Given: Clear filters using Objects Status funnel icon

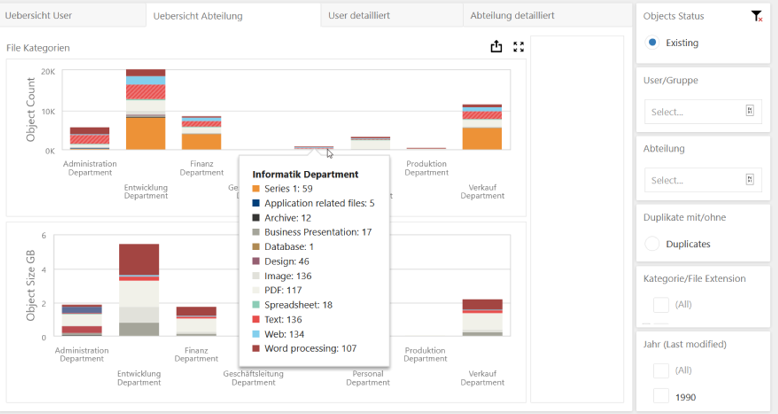Looking at the screenshot, I should 756,16.
